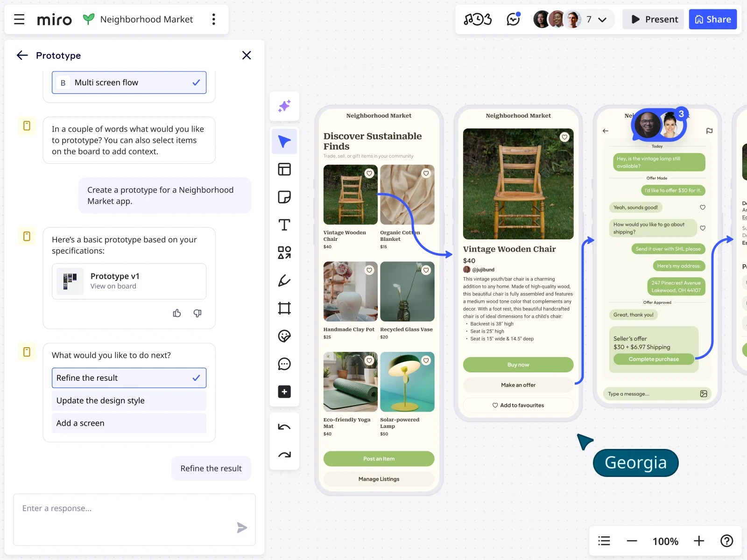Select the Miro AI sparkle tool
This screenshot has height=560, width=747.
click(284, 106)
